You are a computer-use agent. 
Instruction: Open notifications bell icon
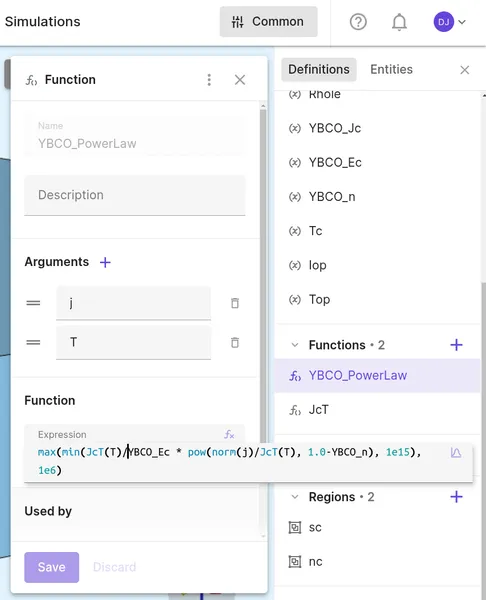click(x=399, y=22)
